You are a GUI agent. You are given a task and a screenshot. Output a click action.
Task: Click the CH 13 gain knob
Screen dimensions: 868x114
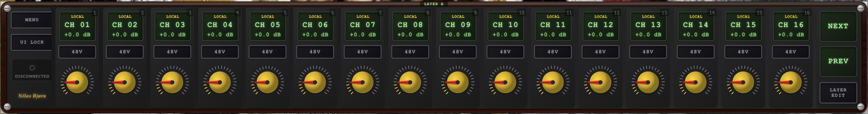coord(648,82)
